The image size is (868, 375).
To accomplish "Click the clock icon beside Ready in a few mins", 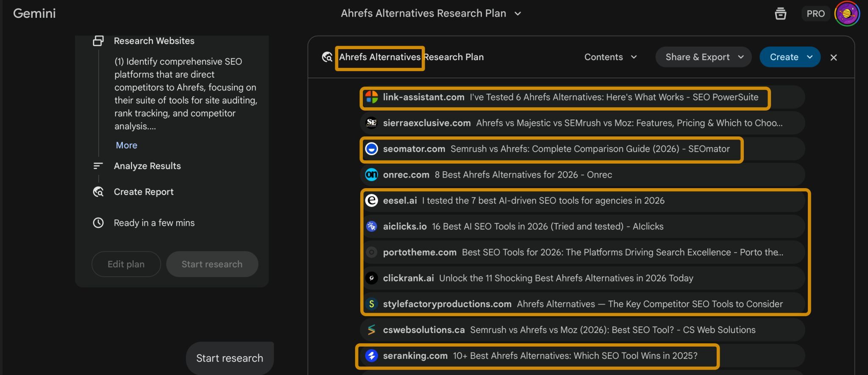I will (98, 223).
